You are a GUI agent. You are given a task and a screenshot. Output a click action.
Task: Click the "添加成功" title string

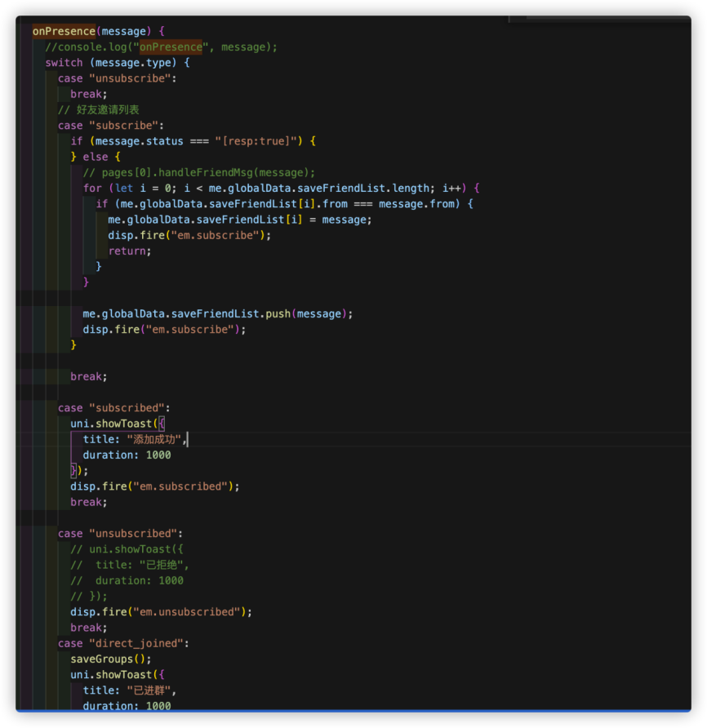click(154, 439)
